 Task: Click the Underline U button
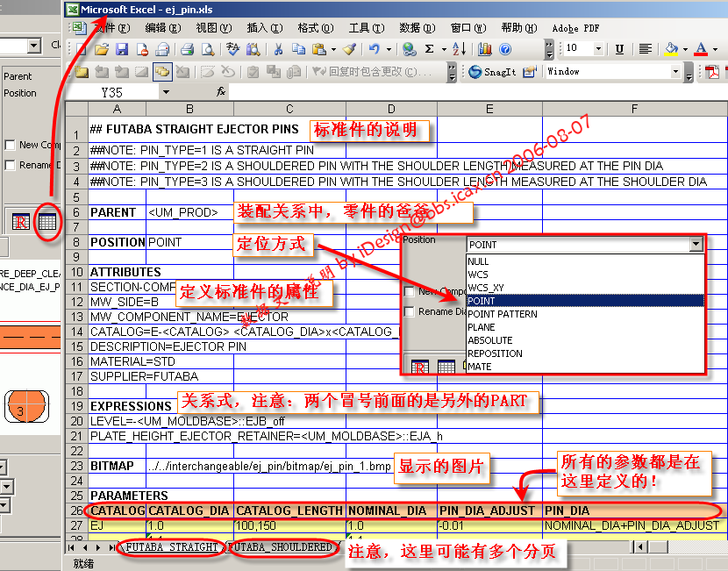click(619, 49)
